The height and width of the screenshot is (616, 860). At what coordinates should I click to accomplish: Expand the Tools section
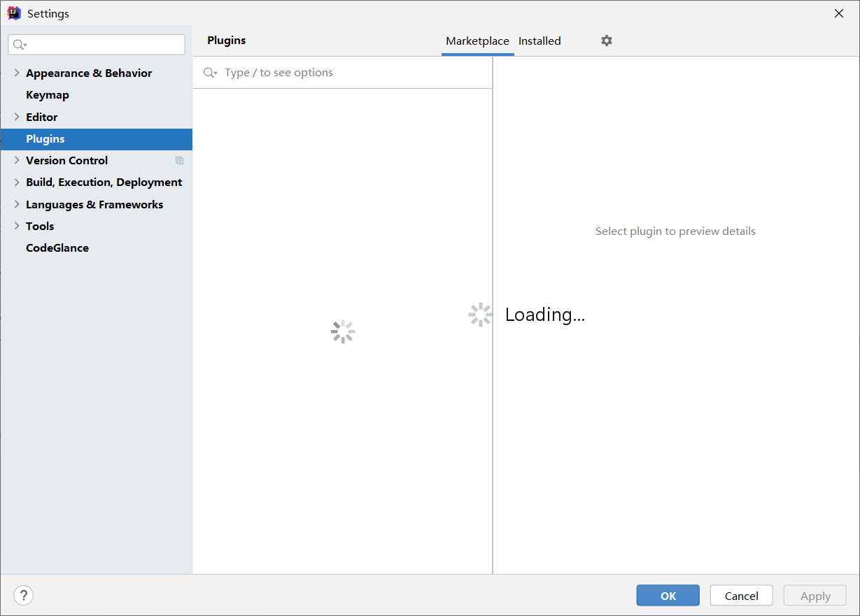pyautogui.click(x=17, y=226)
